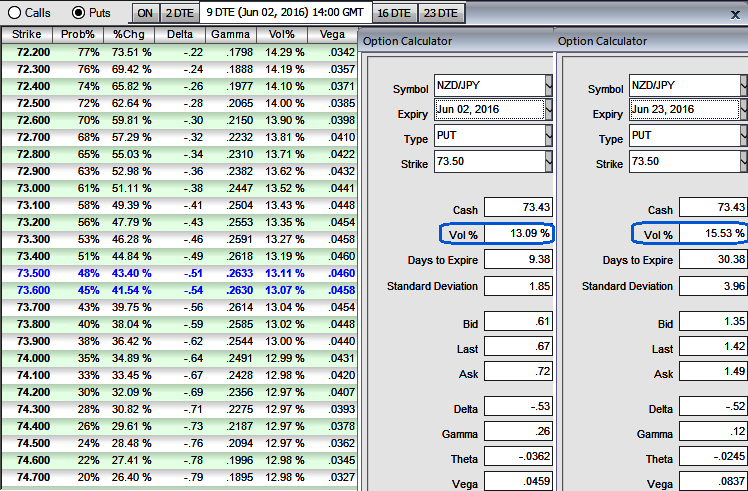
Task: Open Strike dropdown in left Option Calculator
Action: point(549,161)
